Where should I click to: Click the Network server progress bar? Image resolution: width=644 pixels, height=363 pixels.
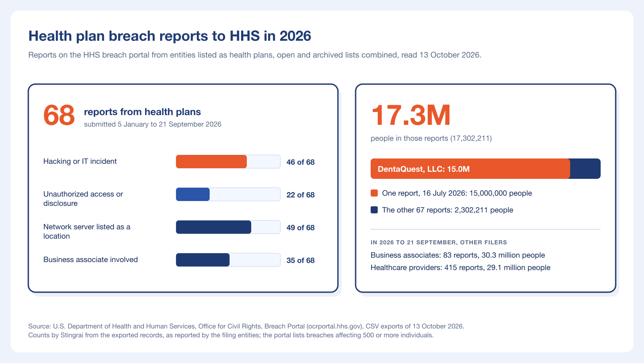[214, 227]
